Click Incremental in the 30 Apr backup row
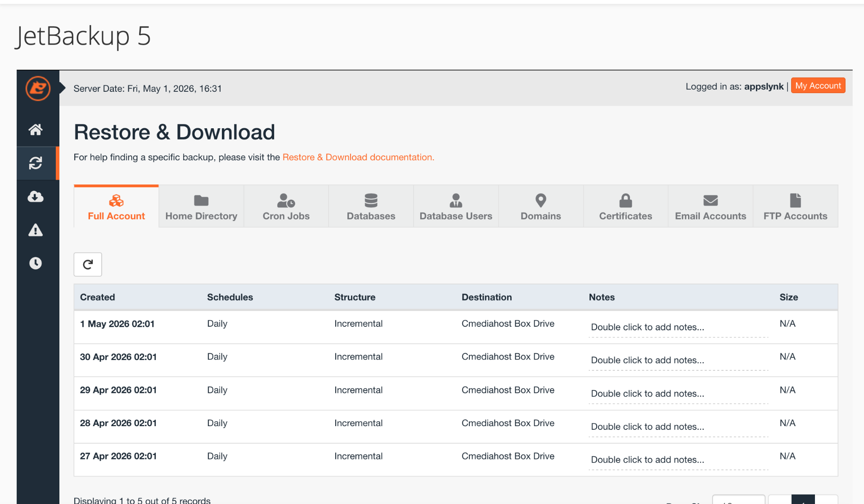This screenshot has height=504, width=864. [359, 356]
